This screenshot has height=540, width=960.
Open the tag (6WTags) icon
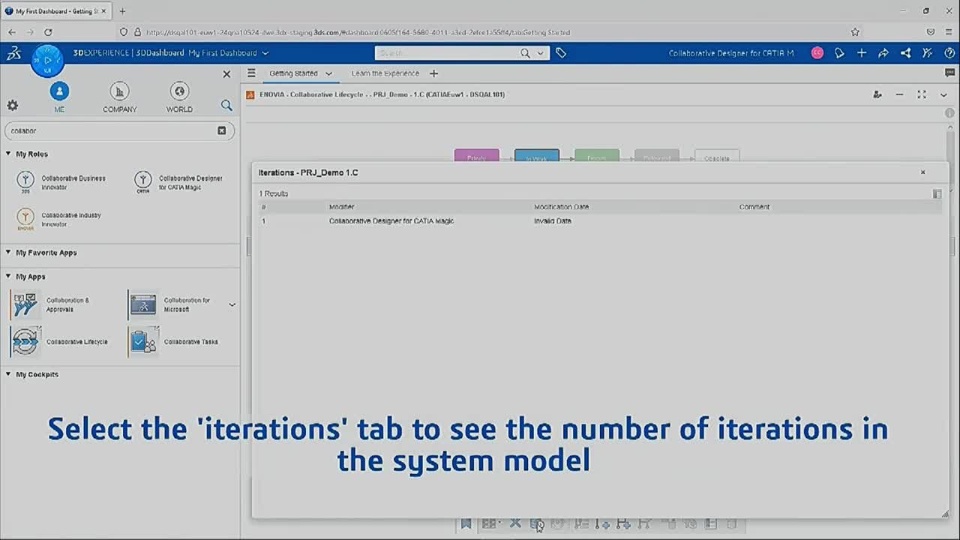[561, 53]
